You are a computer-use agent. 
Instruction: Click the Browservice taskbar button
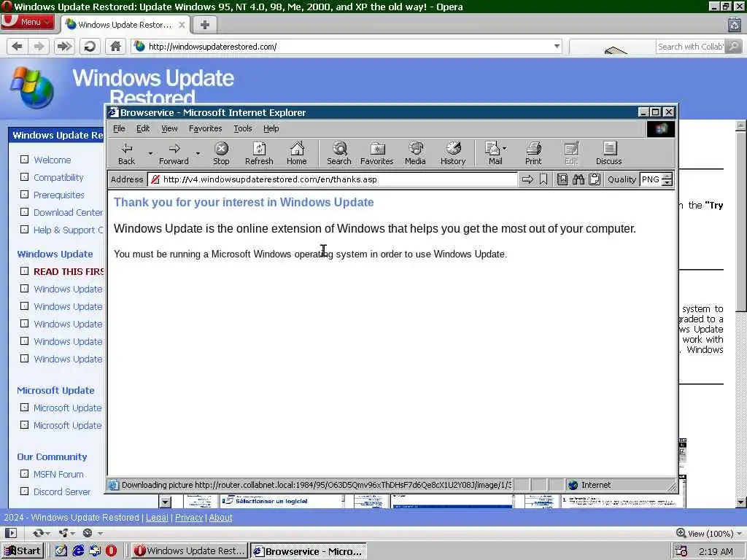click(309, 551)
